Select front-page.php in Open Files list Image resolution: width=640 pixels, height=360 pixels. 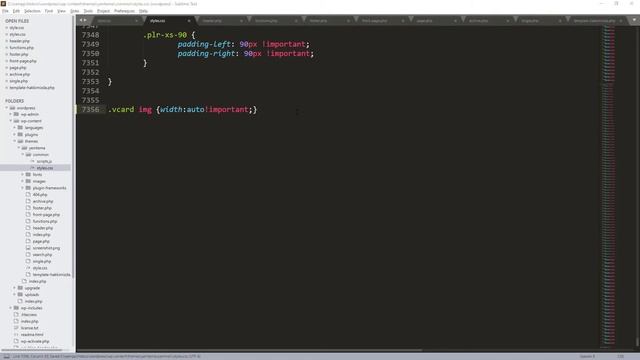pos(23,61)
